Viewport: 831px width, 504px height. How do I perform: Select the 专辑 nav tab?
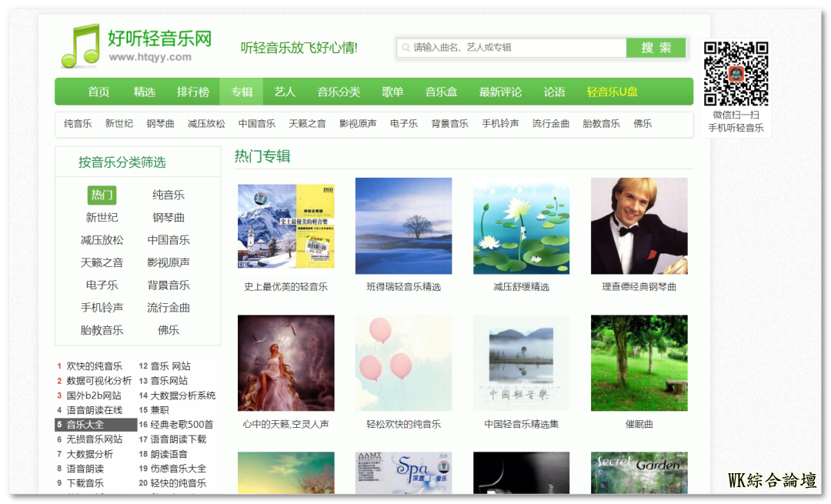tap(242, 92)
